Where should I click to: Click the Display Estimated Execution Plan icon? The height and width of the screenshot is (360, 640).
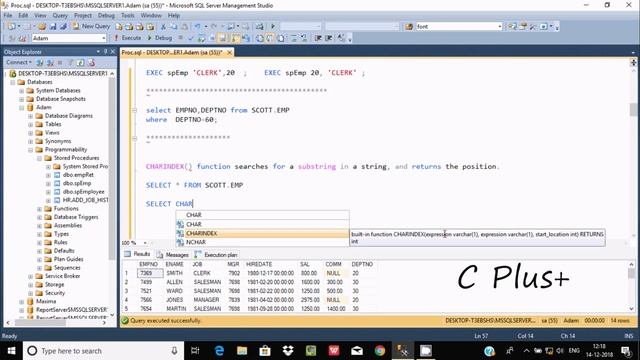202,38
